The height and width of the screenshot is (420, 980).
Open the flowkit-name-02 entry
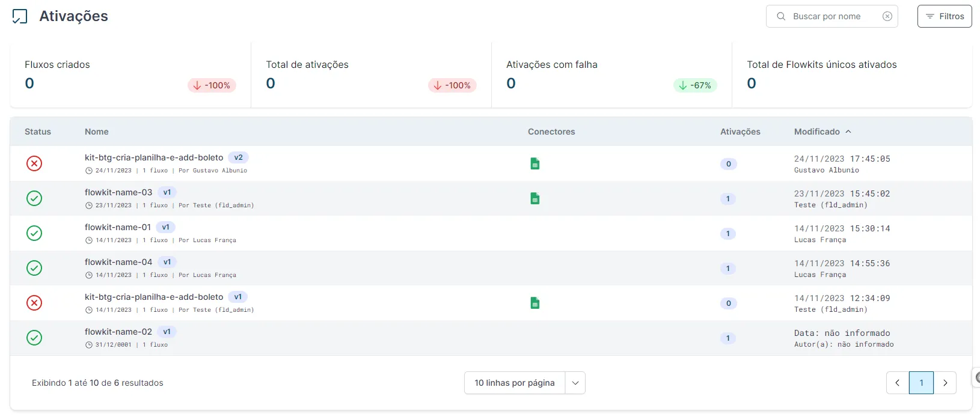118,332
